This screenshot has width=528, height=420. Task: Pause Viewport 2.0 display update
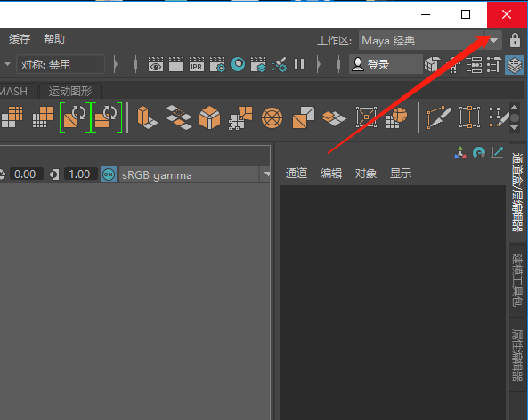tap(299, 64)
